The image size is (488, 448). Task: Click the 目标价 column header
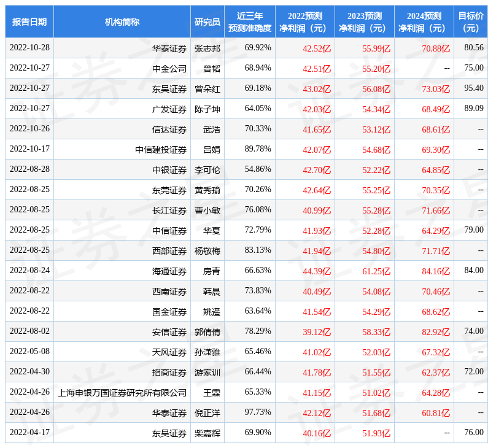click(x=470, y=22)
